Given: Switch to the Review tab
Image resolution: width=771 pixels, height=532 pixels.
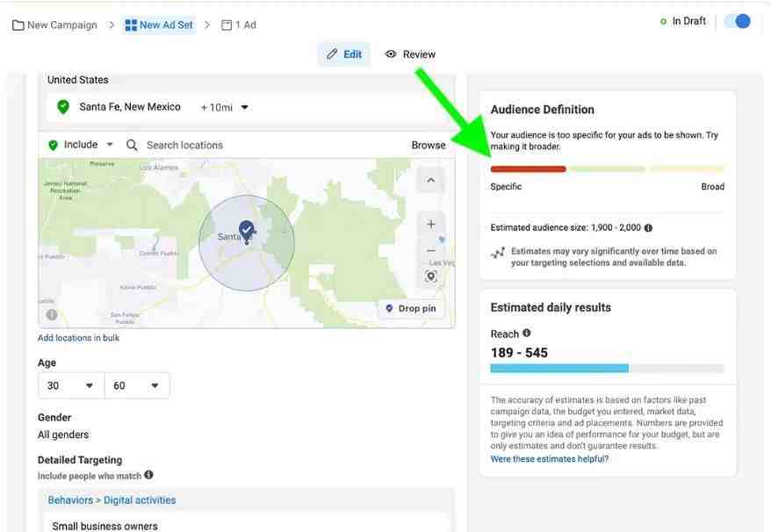Looking at the screenshot, I should click(411, 54).
